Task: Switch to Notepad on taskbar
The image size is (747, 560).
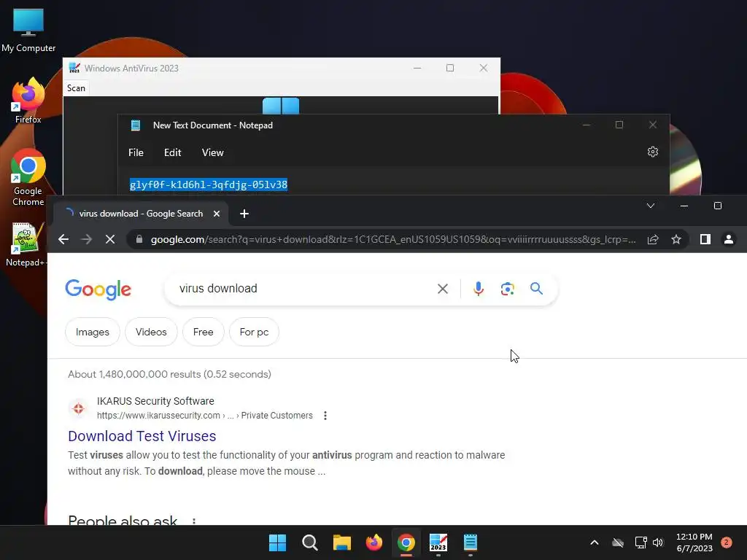Action: [x=471, y=542]
